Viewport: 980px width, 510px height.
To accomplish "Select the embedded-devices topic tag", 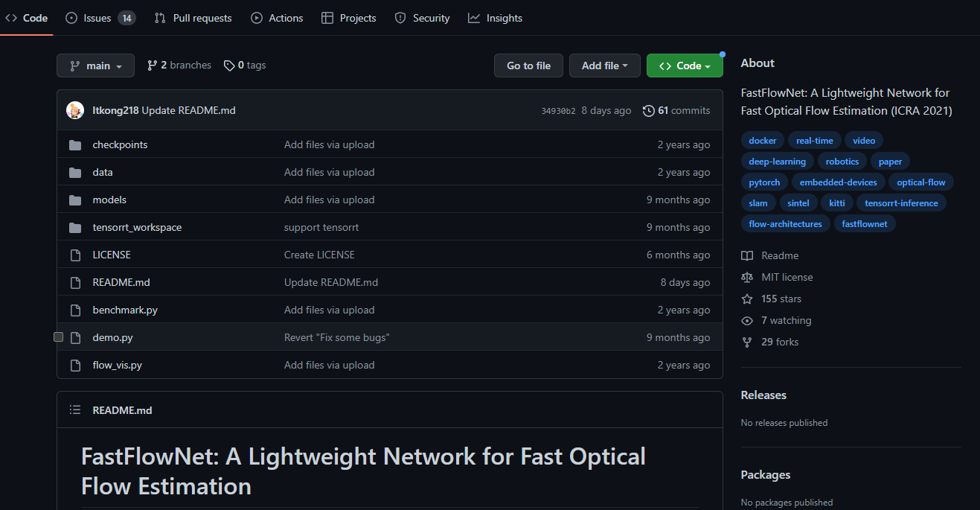I will pos(839,182).
